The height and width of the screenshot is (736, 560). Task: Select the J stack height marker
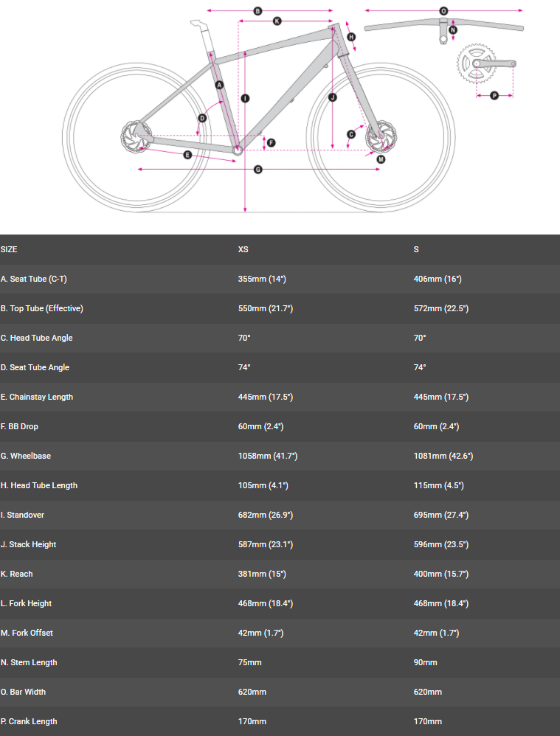pos(333,97)
